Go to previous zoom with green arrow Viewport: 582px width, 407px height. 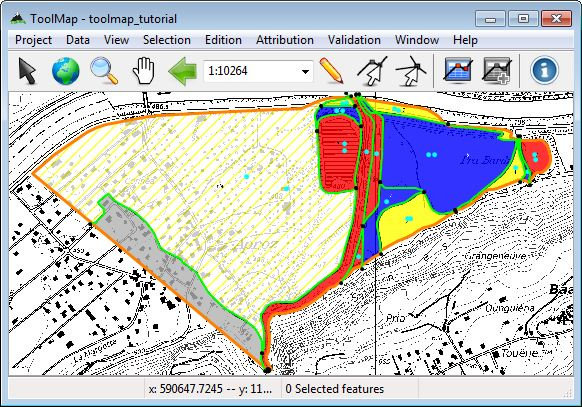(x=182, y=71)
